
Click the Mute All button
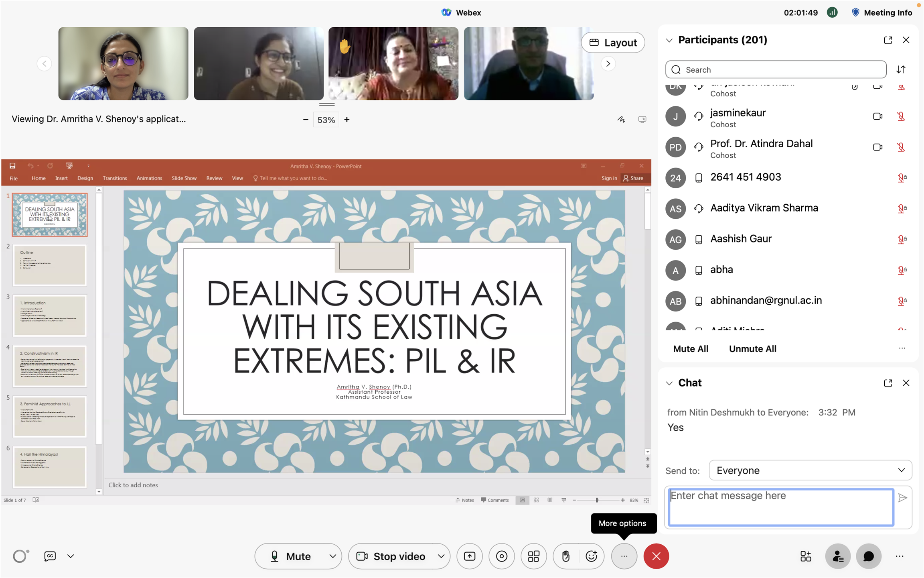tap(691, 348)
